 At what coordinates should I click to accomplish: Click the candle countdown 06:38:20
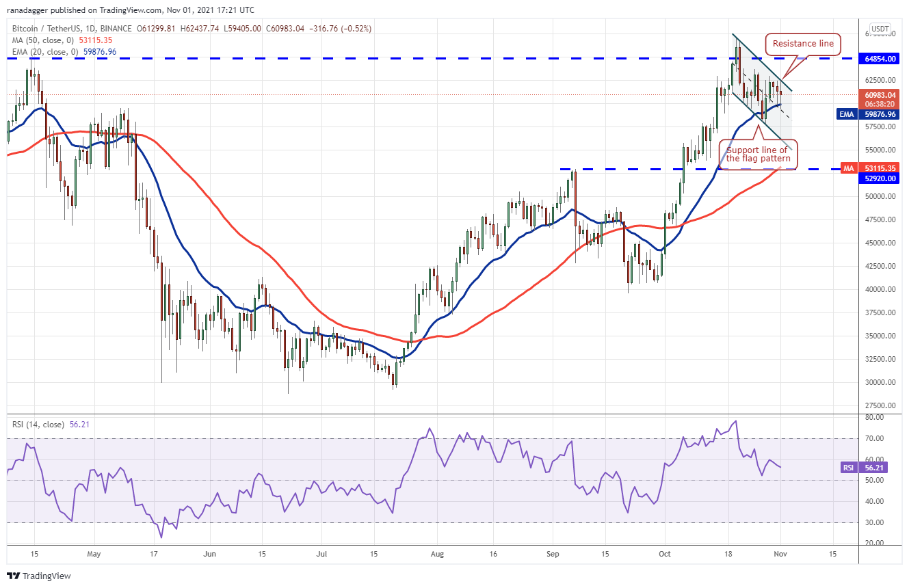pos(880,104)
